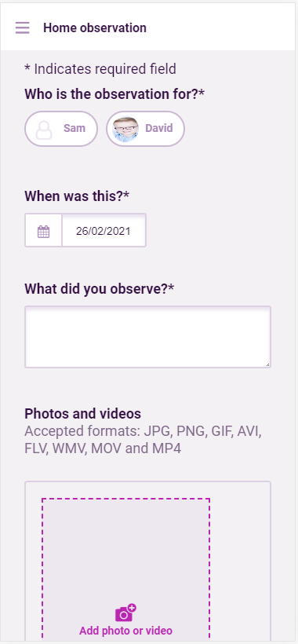Open date picker showing 26/02/2021
This screenshot has height=644, width=298.
104,231
